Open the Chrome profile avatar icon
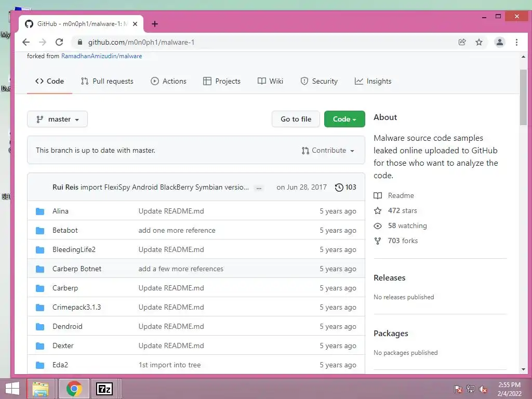 click(499, 42)
